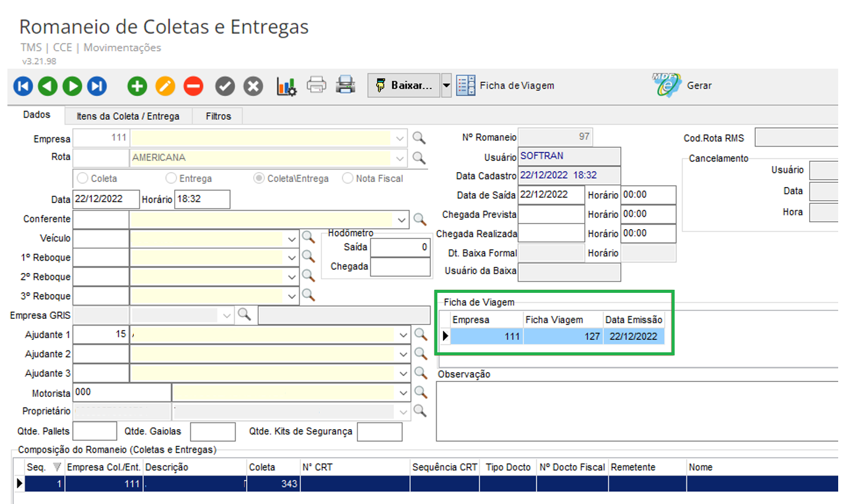Screen dimensions: 845x504
Task: Add a new romaneio with green plus
Action: [137, 86]
